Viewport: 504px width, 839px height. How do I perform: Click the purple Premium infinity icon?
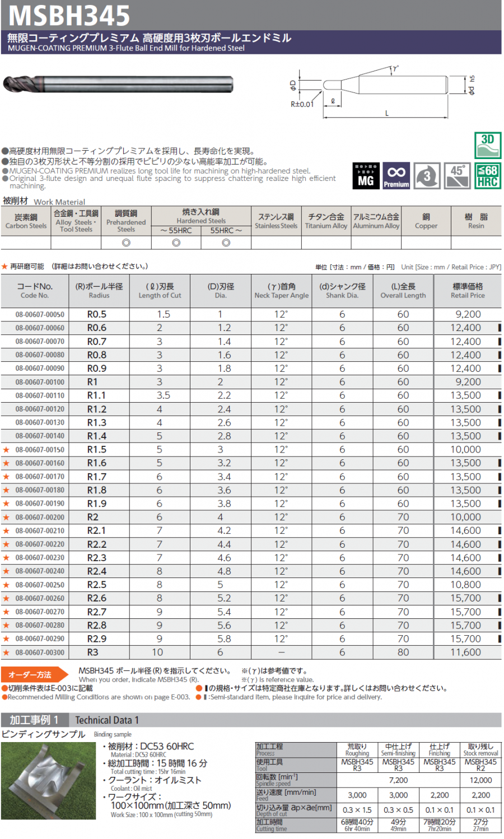coord(396,176)
